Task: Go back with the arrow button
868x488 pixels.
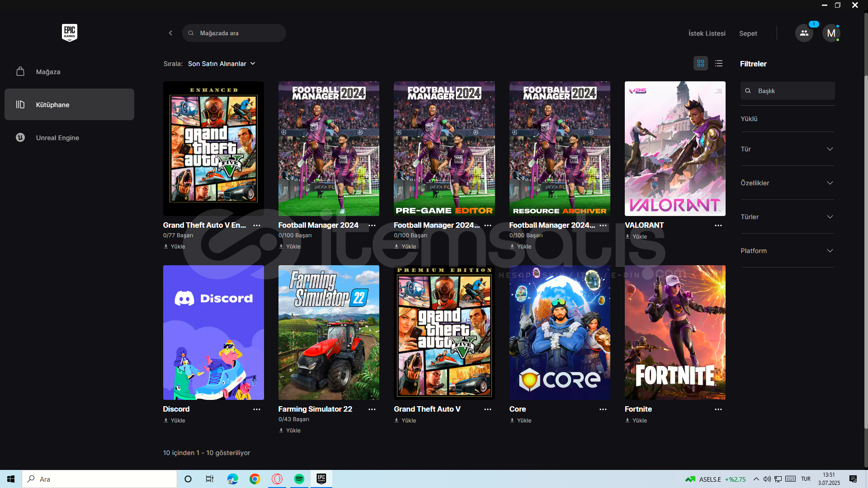Action: (x=170, y=33)
